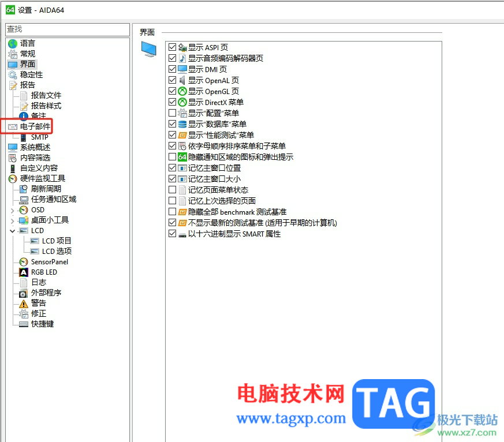Click the 查找 search field
Image resolution: width=504 pixels, height=442 pixels.
point(68,29)
